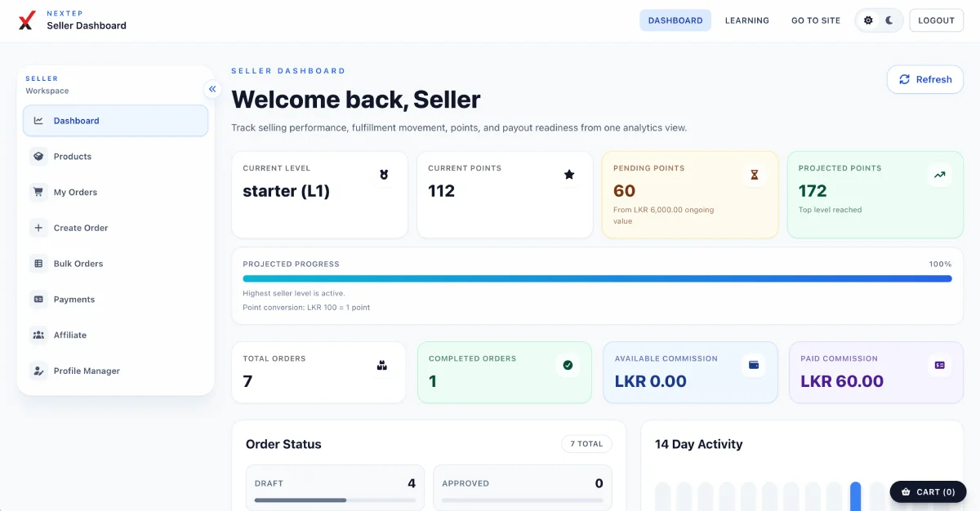The image size is (980, 511).
Task: Click the Nextep X logo
Action: [27, 20]
